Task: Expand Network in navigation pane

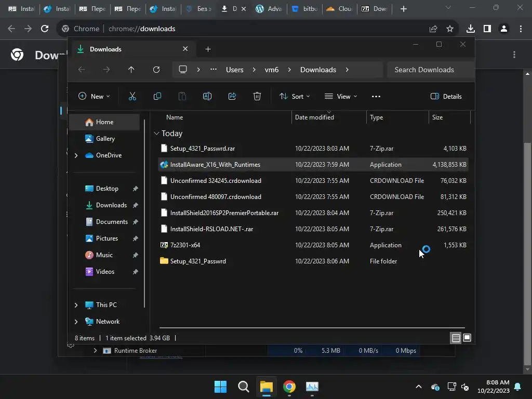Action: coord(76,322)
